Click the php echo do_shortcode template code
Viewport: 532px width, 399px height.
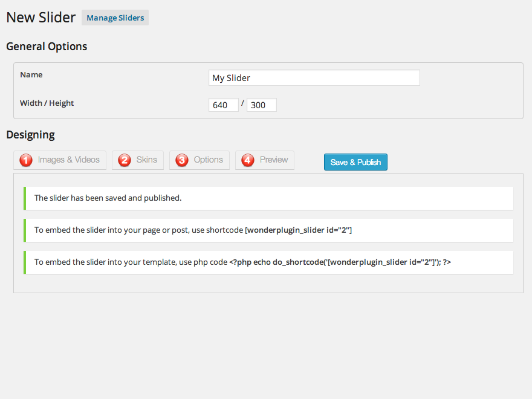click(340, 262)
